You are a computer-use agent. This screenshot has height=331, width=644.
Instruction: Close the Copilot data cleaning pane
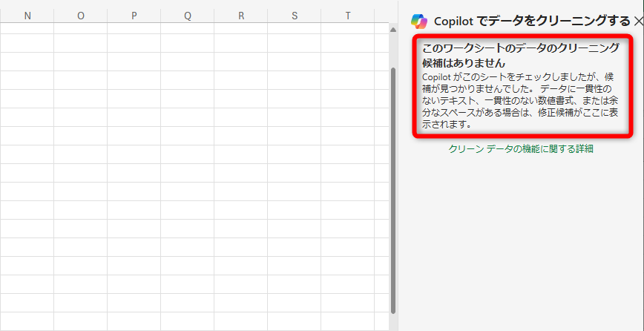point(638,21)
